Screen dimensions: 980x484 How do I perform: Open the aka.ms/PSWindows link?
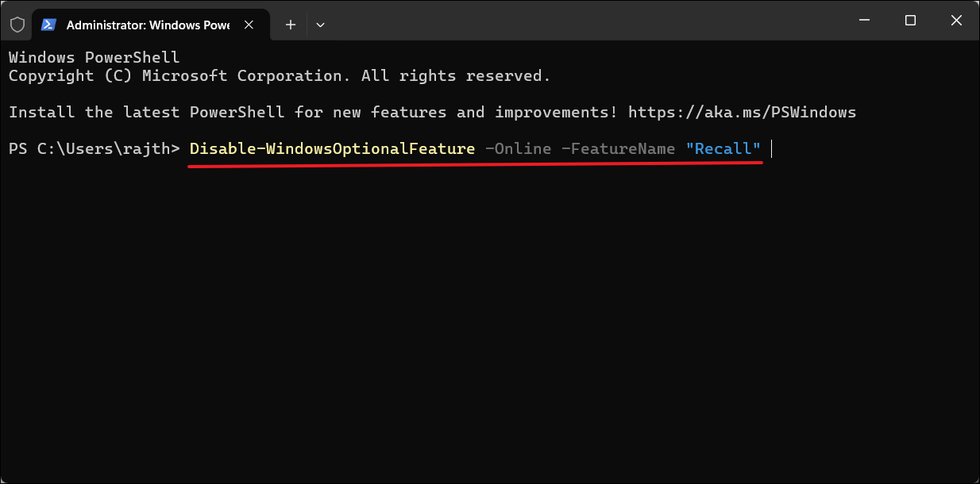(x=742, y=112)
